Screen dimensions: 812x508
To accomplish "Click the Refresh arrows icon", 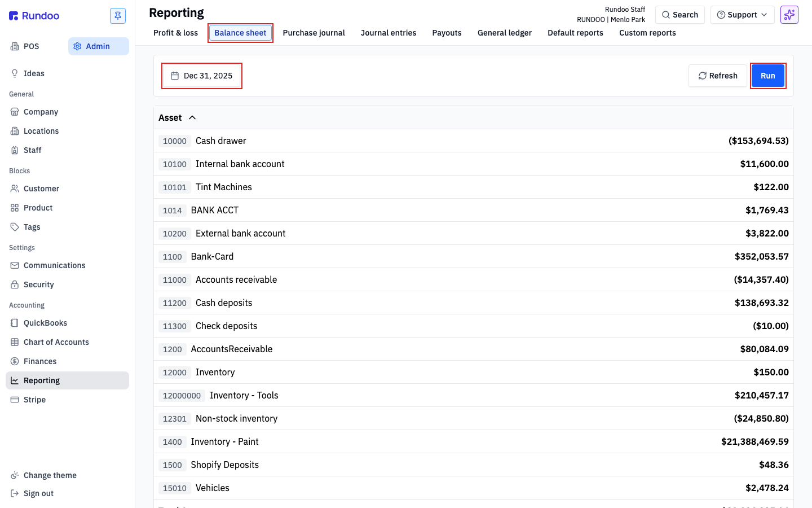I will pyautogui.click(x=703, y=76).
